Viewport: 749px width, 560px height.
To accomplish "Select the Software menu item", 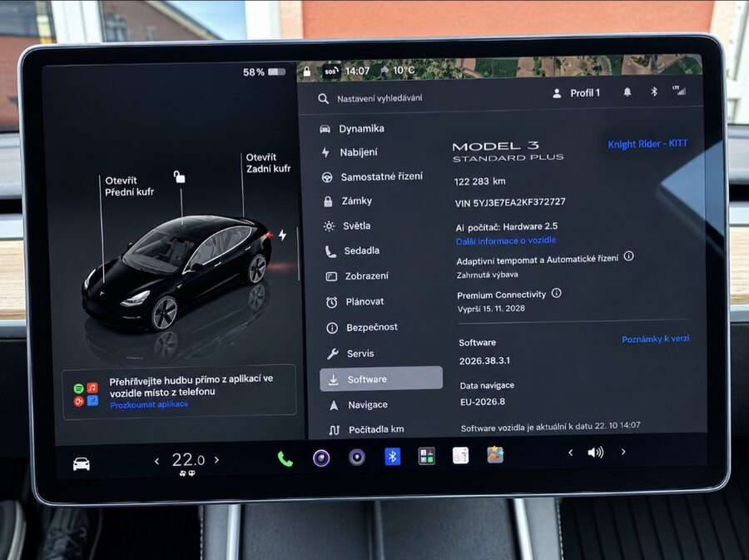I will click(381, 379).
